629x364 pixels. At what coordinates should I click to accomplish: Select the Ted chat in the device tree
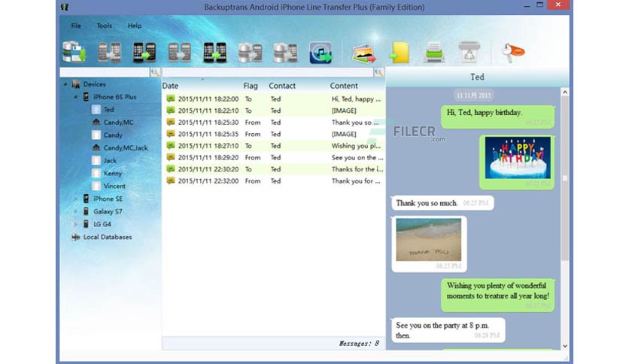click(x=108, y=110)
